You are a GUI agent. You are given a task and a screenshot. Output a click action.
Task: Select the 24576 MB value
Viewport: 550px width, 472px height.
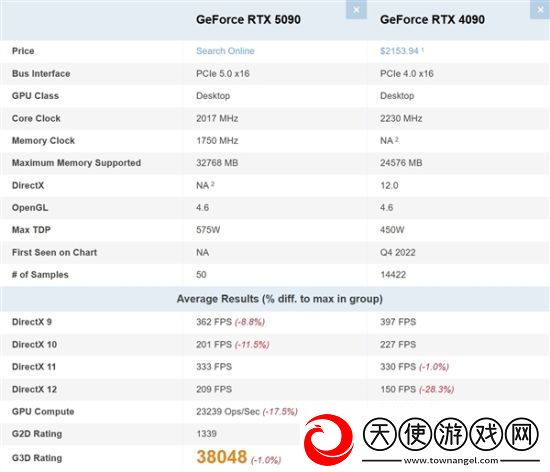point(401,163)
